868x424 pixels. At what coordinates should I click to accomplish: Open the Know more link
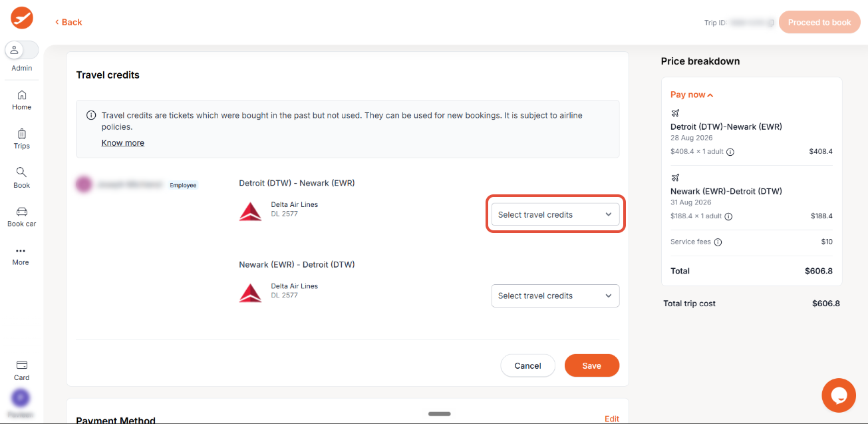(x=123, y=142)
